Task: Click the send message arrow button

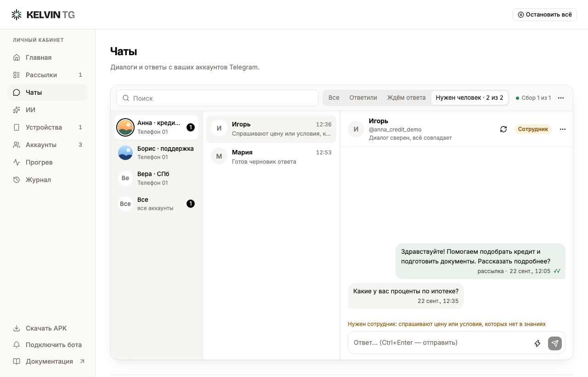Action: click(555, 343)
